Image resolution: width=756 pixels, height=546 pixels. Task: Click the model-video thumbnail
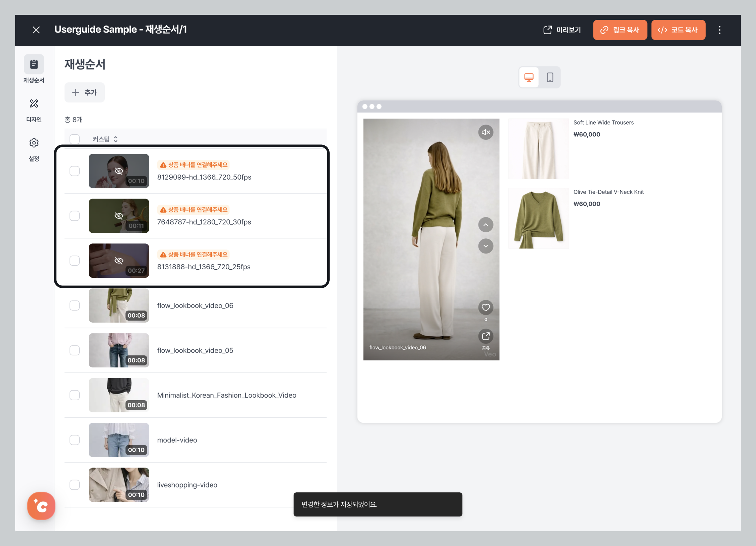(x=119, y=440)
